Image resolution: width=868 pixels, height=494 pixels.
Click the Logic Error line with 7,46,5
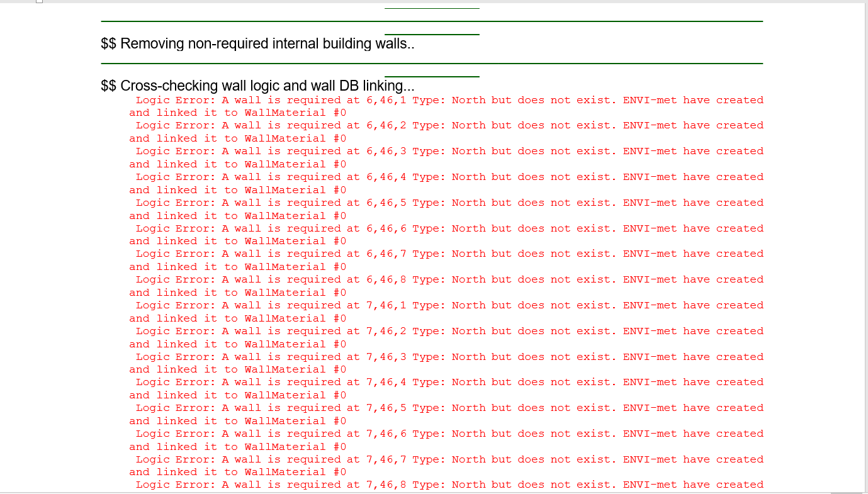coord(449,408)
